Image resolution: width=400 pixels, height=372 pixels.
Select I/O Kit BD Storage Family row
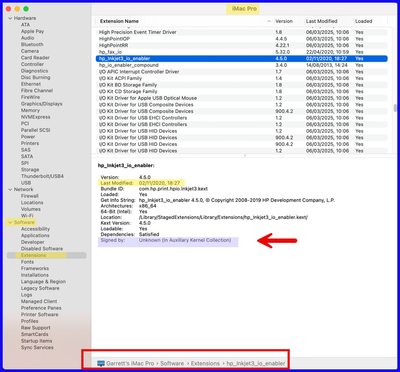coord(242,85)
